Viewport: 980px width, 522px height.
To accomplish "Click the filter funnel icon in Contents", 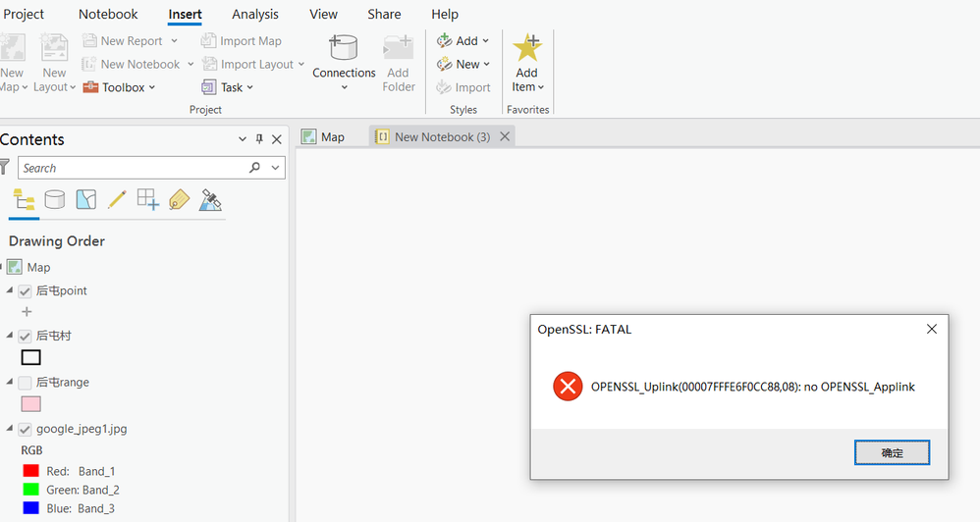I will pos(4,167).
